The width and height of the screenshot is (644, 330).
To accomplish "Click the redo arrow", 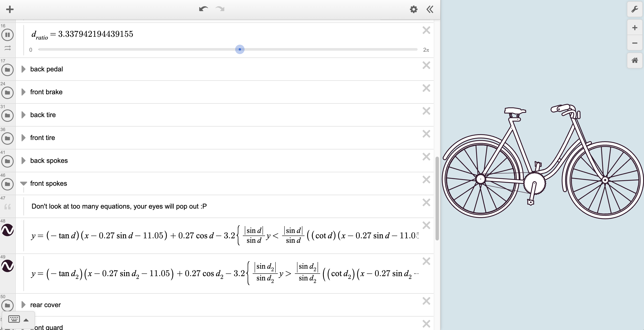I will tap(220, 9).
